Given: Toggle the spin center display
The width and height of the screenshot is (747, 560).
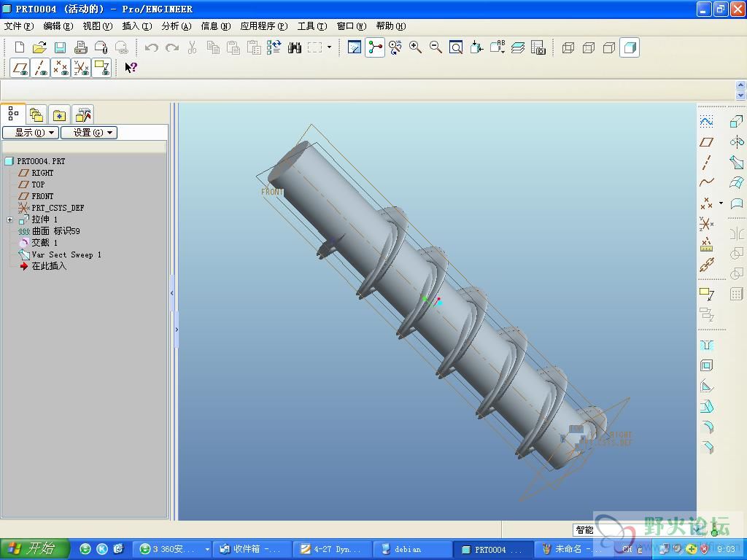Looking at the screenshot, I should [375, 47].
